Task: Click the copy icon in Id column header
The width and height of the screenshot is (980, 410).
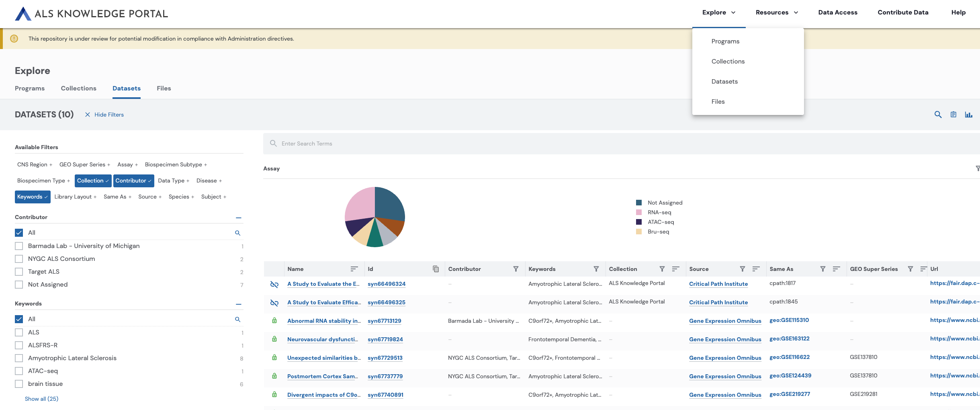Action: click(436, 269)
